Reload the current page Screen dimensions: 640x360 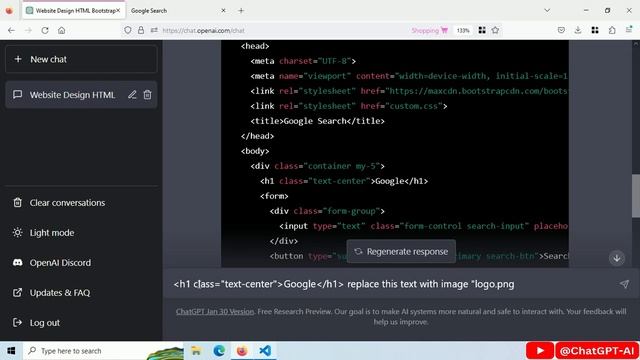(x=45, y=30)
